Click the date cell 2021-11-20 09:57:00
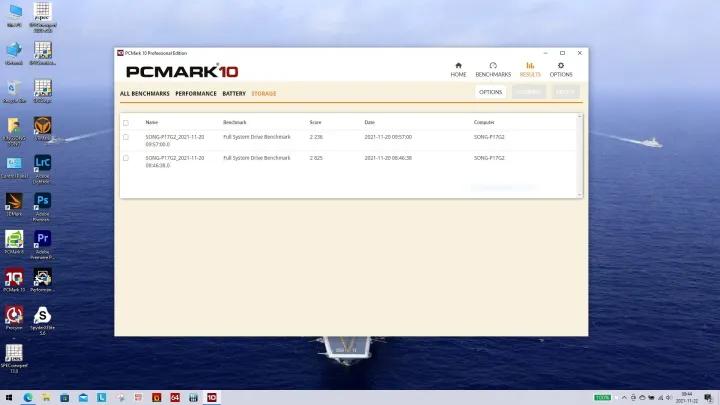Image resolution: width=720 pixels, height=405 pixels. tap(388, 137)
